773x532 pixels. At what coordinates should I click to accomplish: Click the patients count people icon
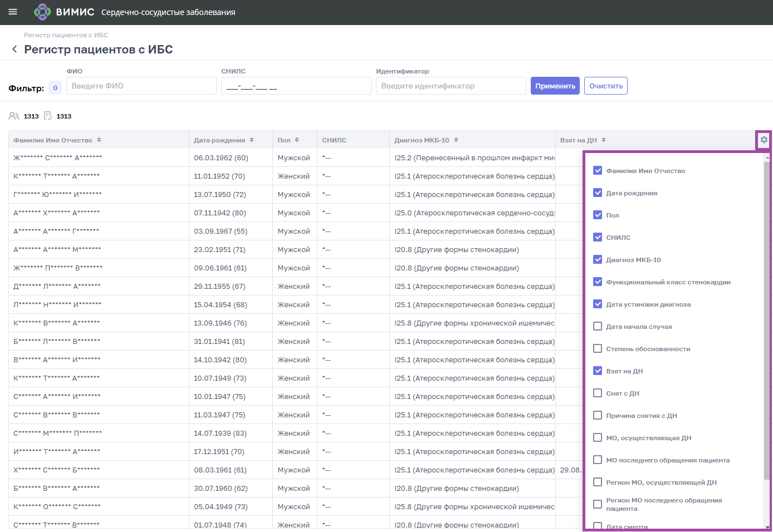tap(14, 116)
